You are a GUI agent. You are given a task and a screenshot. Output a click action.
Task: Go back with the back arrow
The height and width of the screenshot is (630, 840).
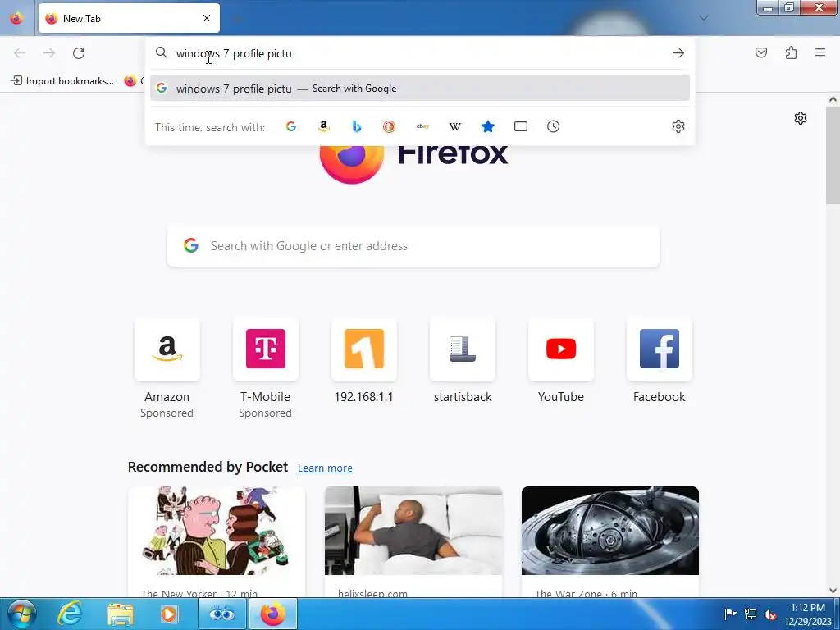coord(20,53)
